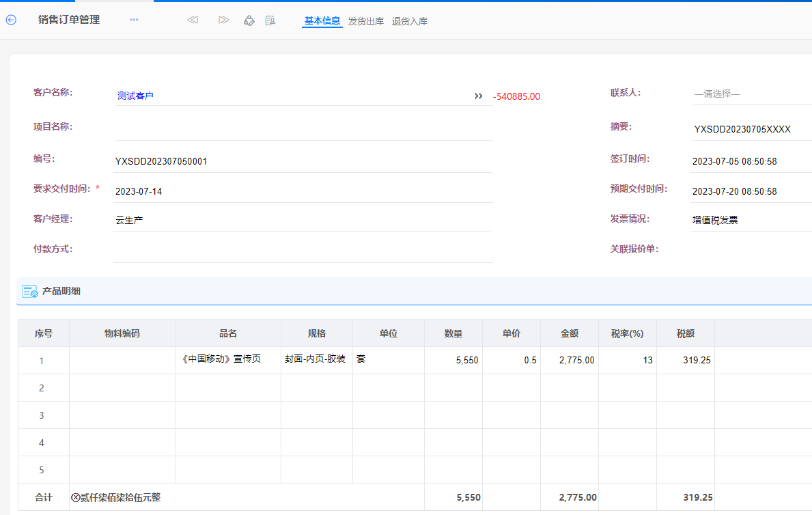812x515 pixels.
Task: Click the 规格 column header
Action: [317, 333]
